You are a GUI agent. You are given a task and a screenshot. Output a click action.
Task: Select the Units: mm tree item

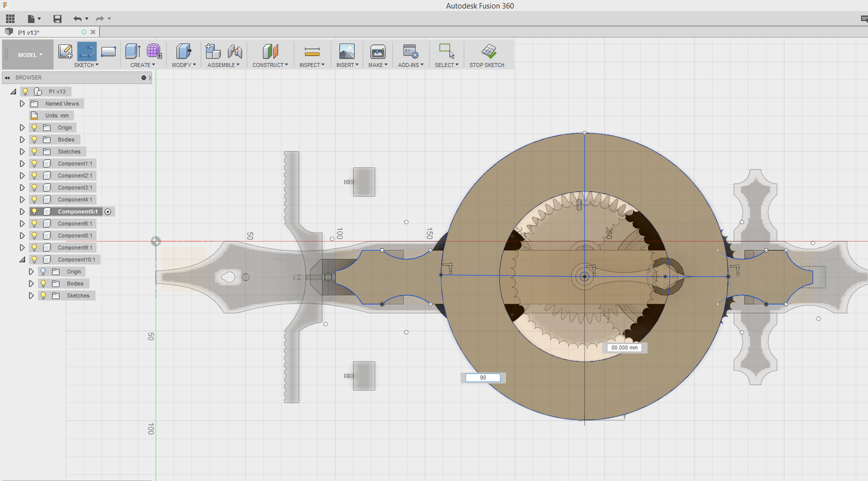pyautogui.click(x=57, y=115)
